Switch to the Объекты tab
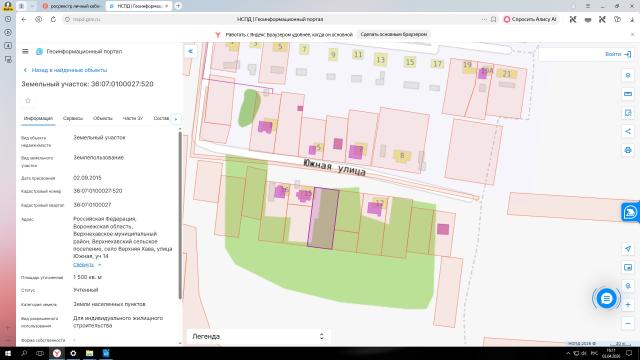 click(x=102, y=118)
